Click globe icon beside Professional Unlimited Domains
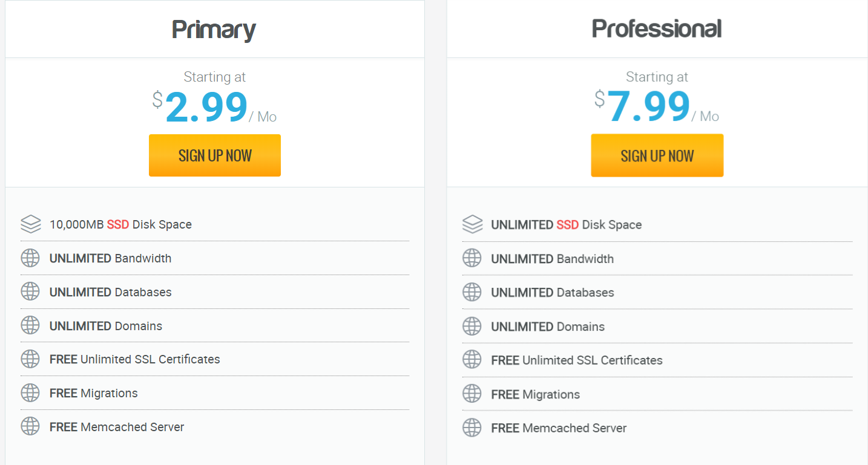 tap(472, 327)
